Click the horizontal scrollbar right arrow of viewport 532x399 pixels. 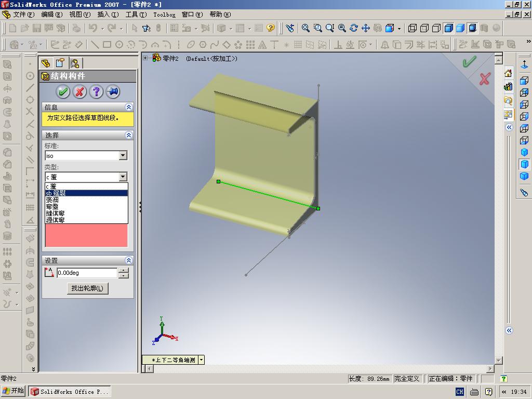(490, 368)
